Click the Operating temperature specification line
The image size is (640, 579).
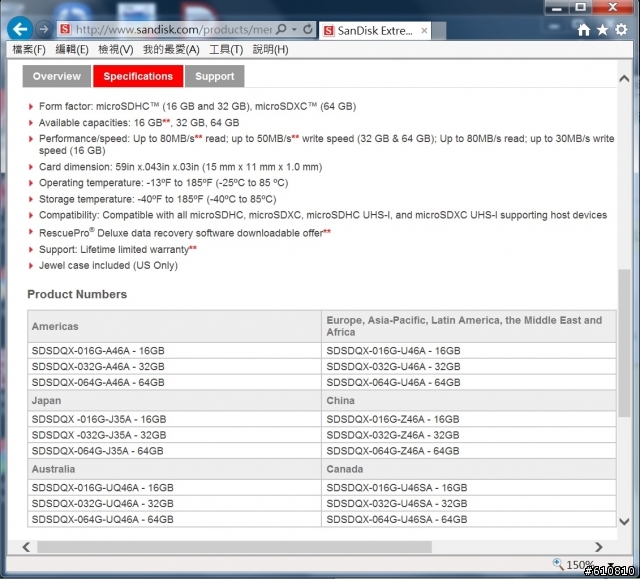click(164, 183)
